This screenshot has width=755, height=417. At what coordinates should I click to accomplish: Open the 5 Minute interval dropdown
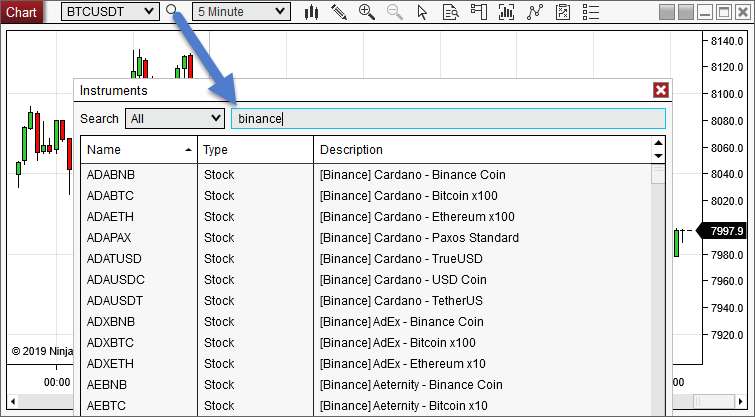click(241, 12)
